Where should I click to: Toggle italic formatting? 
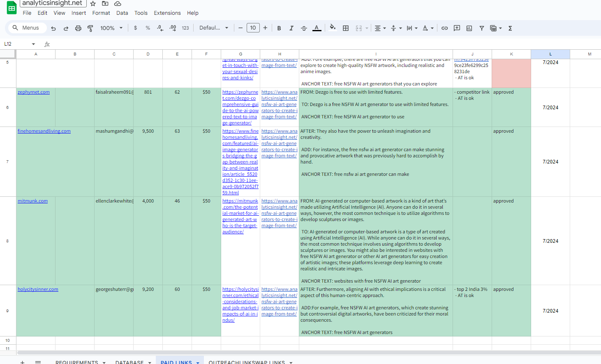[291, 28]
